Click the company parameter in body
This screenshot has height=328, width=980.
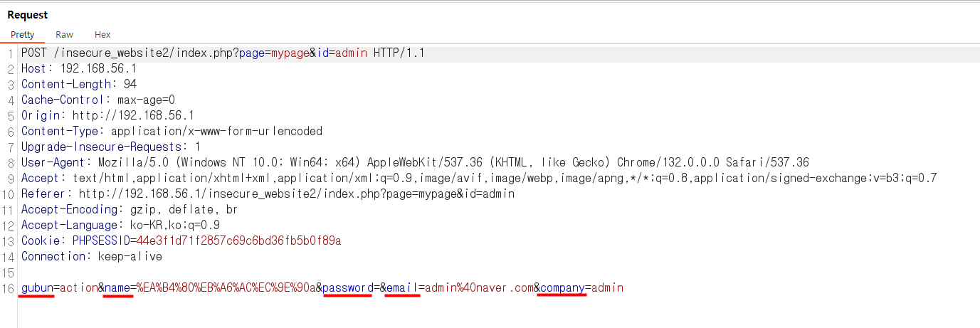pyautogui.click(x=562, y=288)
